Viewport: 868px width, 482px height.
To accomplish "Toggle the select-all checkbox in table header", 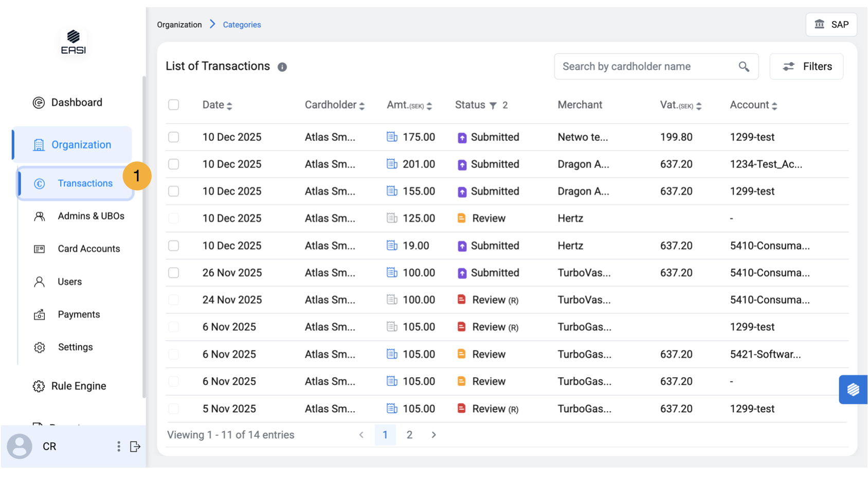I will [174, 105].
